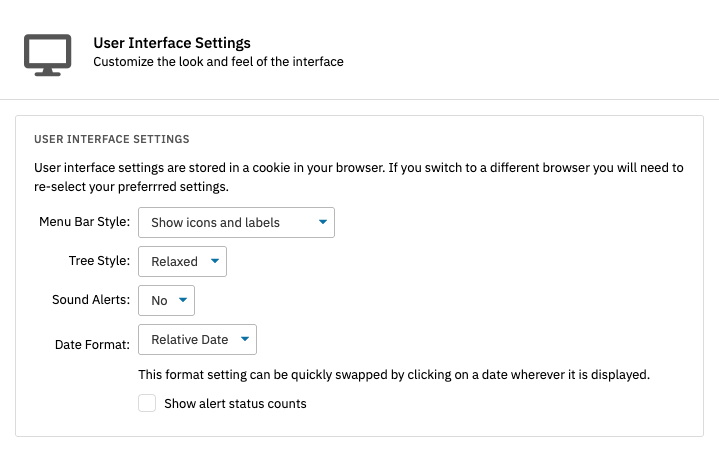This screenshot has width=719, height=451.
Task: Click the 'Date Format:' field label
Action: [x=92, y=344]
